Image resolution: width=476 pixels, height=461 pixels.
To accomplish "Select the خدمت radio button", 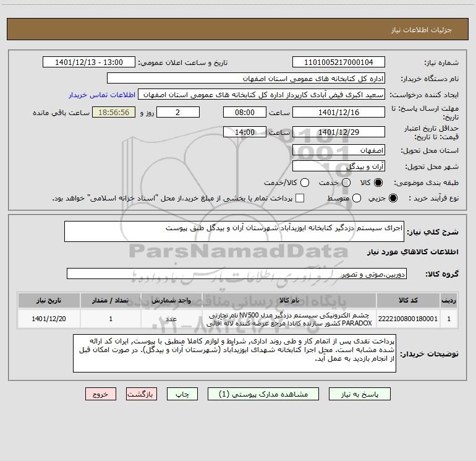I will 346,183.
